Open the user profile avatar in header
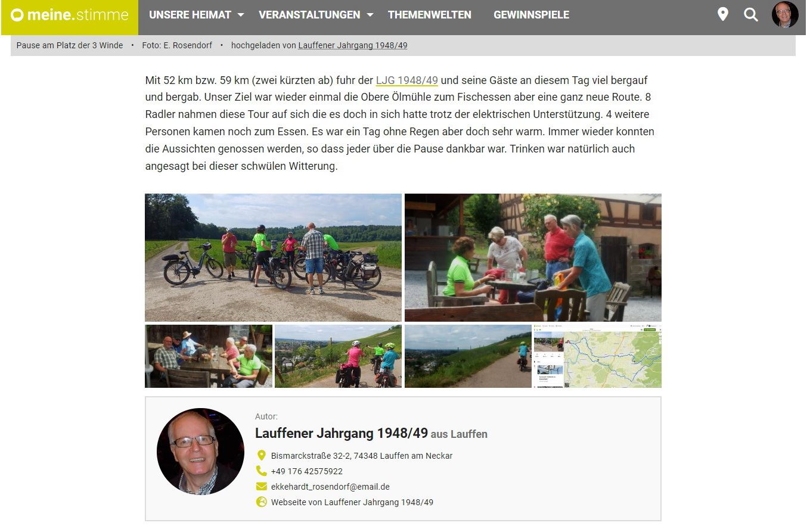 pos(785,15)
